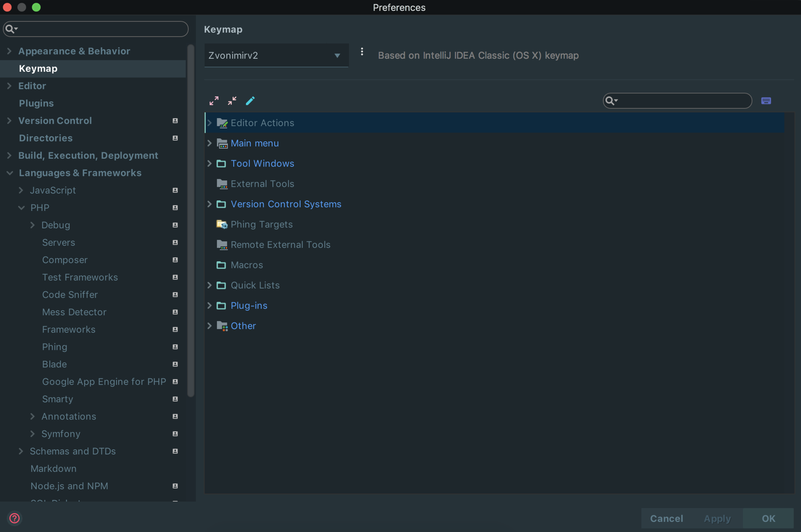Expand the Appearance & Behavior section
This screenshot has height=532, width=801.
(x=9, y=51)
